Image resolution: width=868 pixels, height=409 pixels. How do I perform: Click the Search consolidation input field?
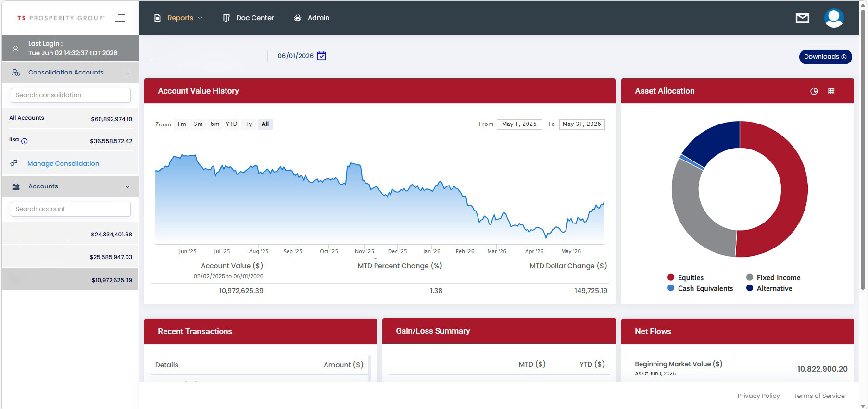[71, 95]
